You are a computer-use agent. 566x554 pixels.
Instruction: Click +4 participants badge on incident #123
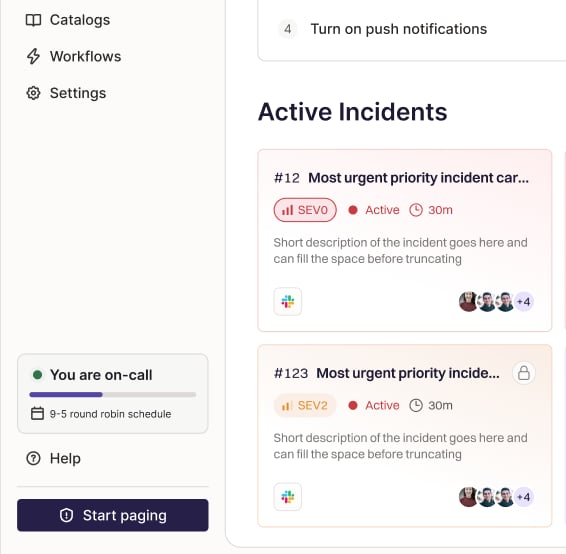(x=524, y=497)
